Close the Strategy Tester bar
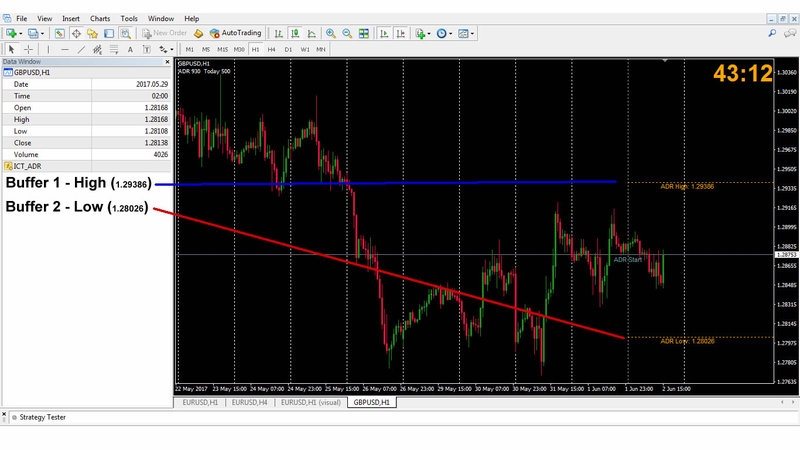800x450 pixels. 4,414
